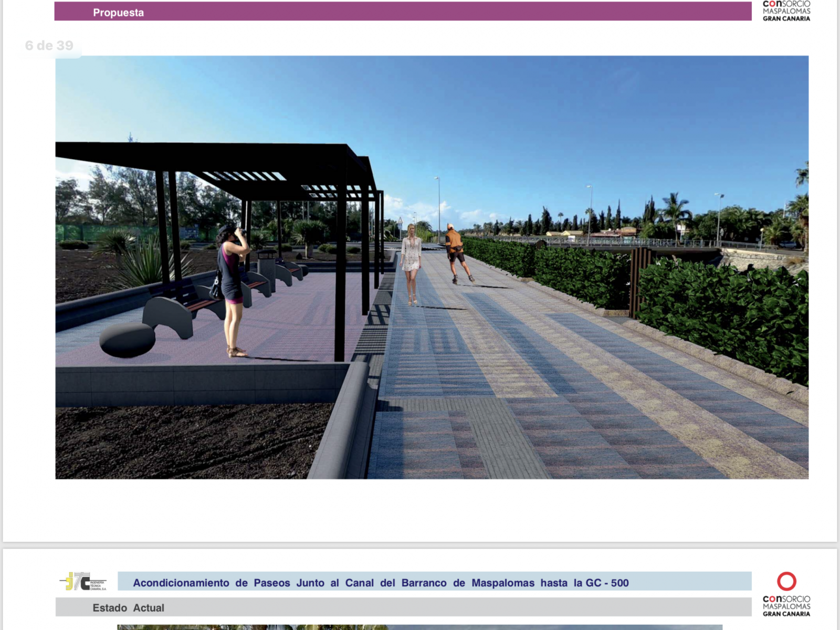The width and height of the screenshot is (840, 630).
Task: Click the round gray stone seat
Action: pyautogui.click(x=128, y=339)
